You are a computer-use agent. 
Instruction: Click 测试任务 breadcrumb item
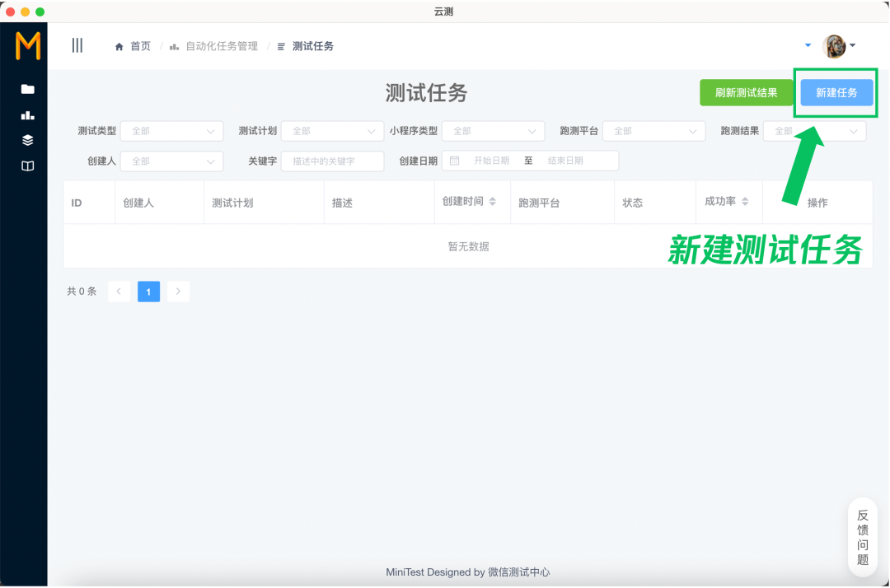306,46
